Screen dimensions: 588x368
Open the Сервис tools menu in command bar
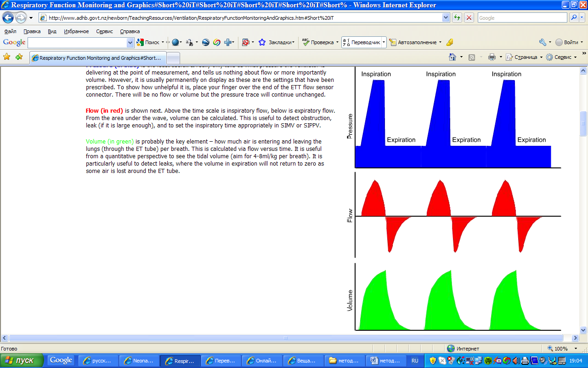tap(560, 57)
